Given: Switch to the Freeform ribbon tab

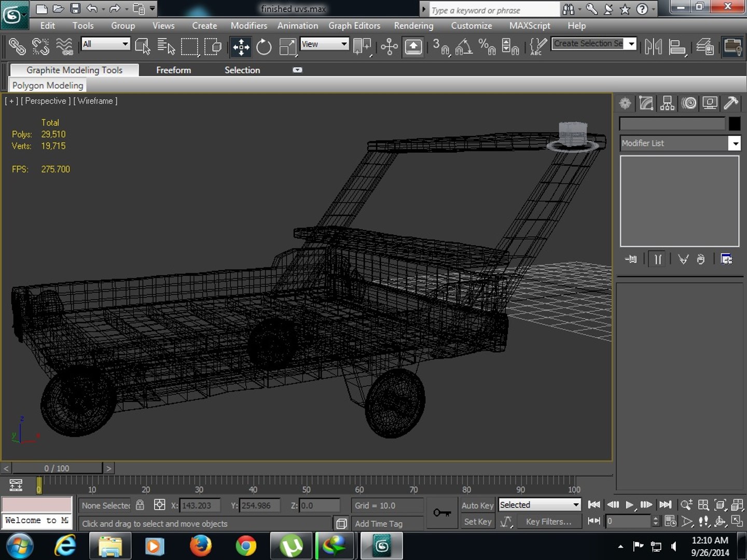Looking at the screenshot, I should (173, 70).
